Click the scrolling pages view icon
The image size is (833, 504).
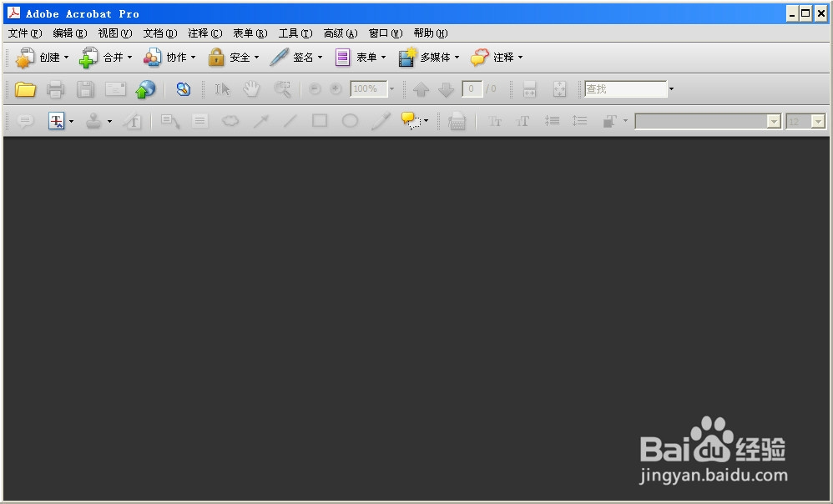(x=530, y=89)
